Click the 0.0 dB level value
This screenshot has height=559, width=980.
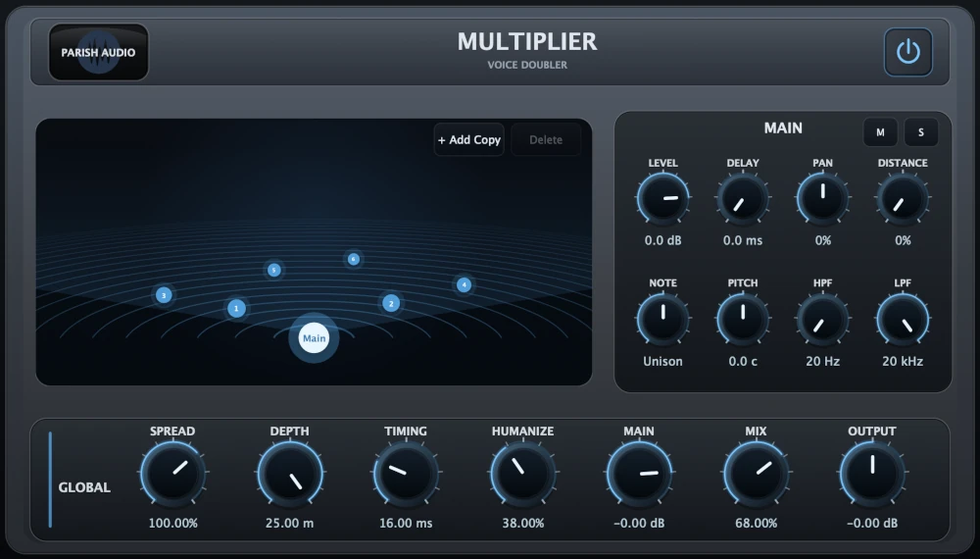[x=662, y=240]
